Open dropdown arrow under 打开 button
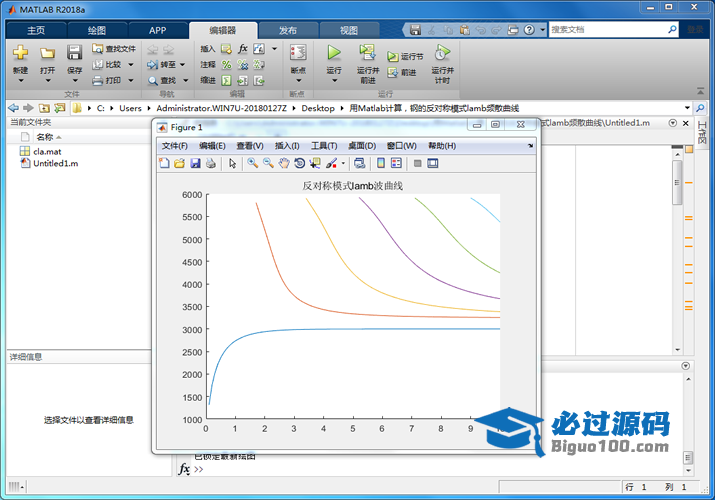 click(x=47, y=81)
